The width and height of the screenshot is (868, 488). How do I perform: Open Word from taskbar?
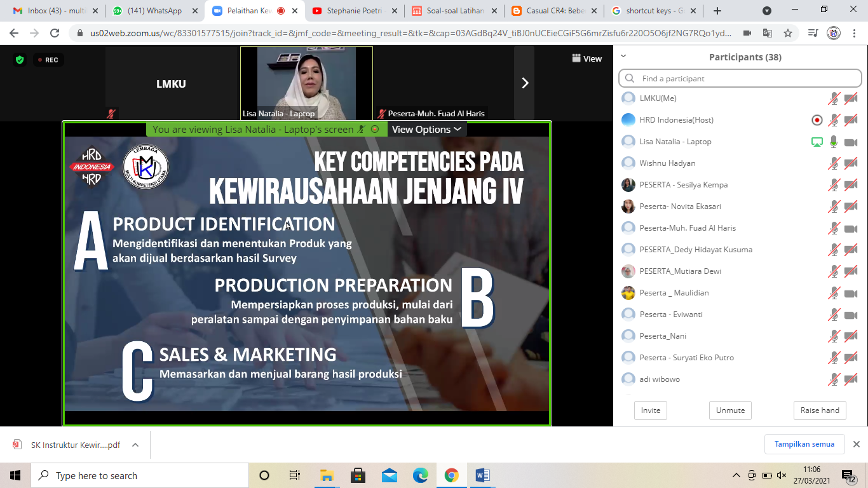coord(482,475)
